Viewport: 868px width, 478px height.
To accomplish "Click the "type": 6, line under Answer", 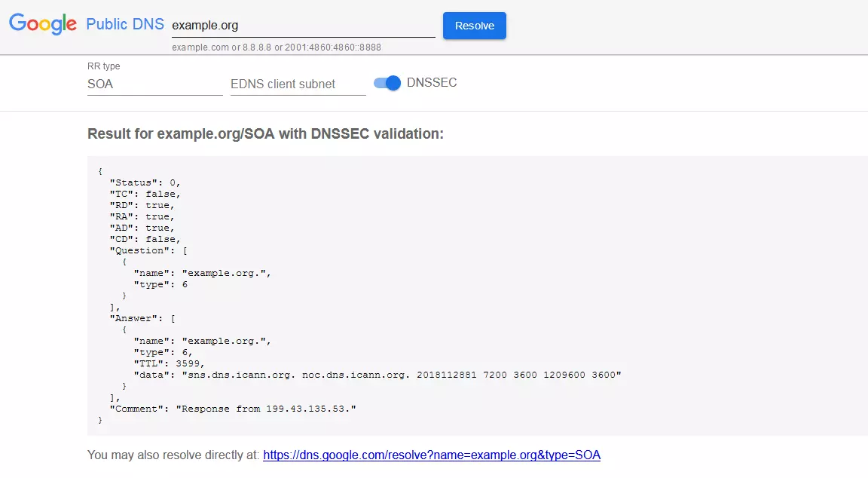I will pos(164,352).
